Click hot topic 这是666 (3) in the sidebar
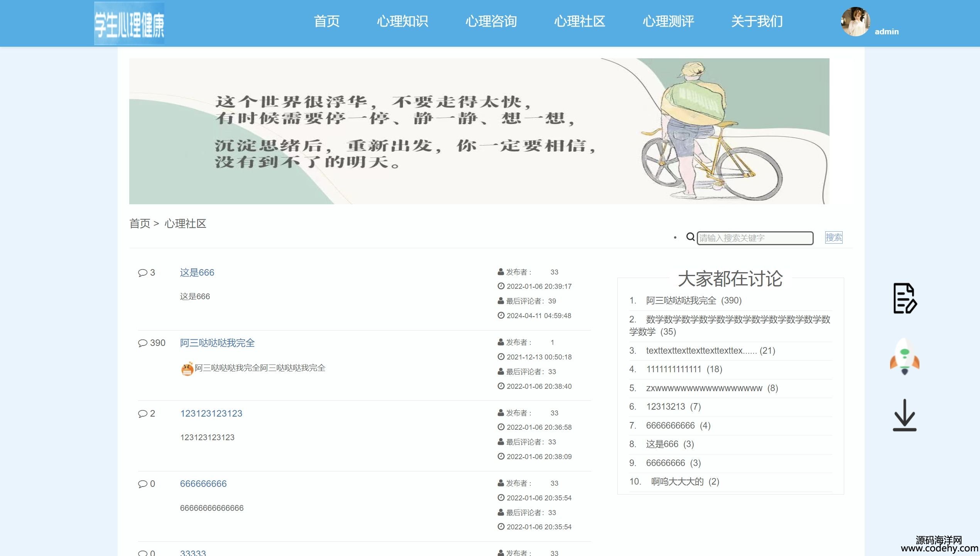Screen dimensions: 980x556 (670, 444)
